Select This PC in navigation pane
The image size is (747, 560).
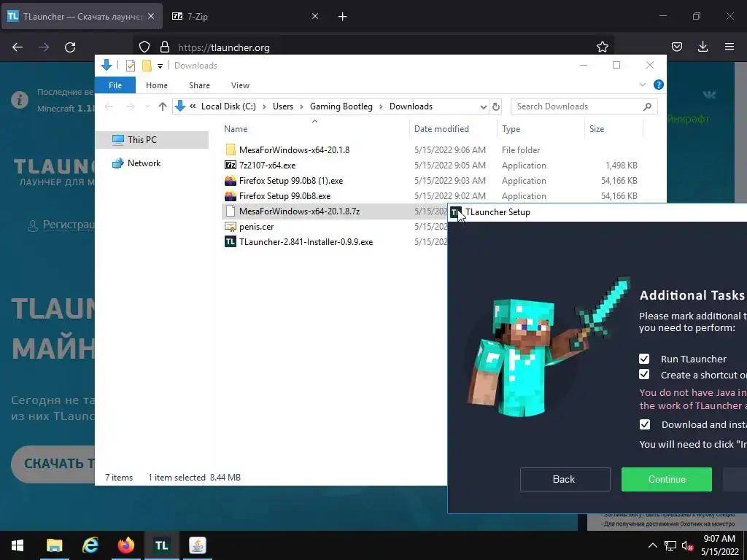[x=152, y=139]
